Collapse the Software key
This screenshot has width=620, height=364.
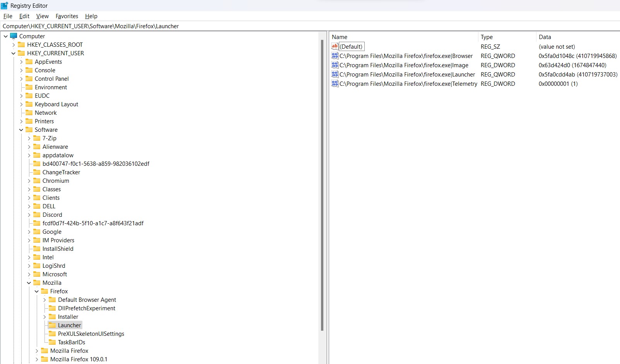[x=21, y=130]
